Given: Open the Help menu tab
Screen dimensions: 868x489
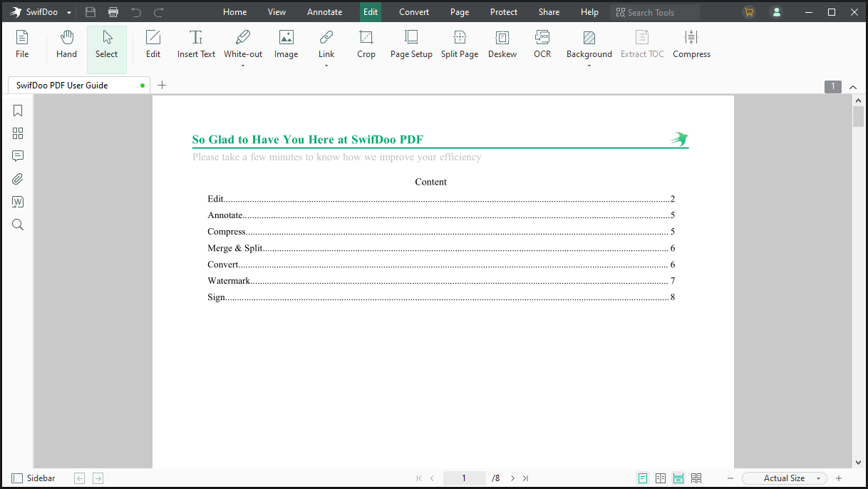Looking at the screenshot, I should (589, 12).
